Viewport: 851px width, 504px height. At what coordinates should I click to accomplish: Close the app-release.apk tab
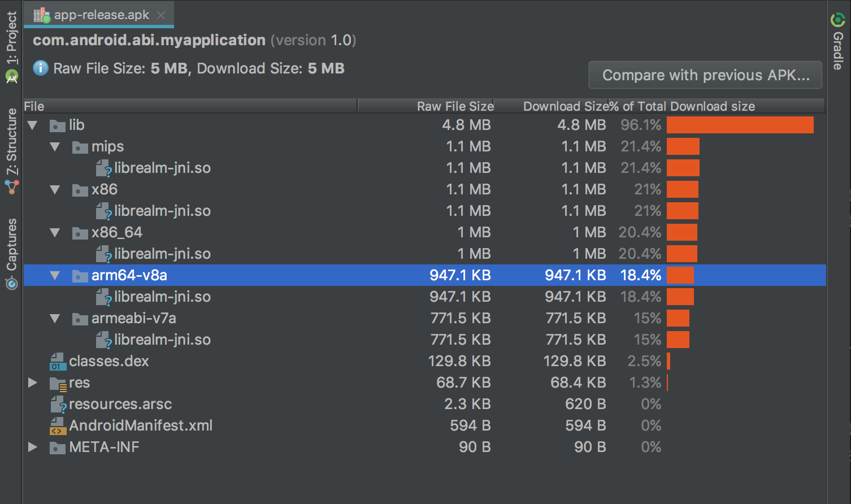pos(161,15)
